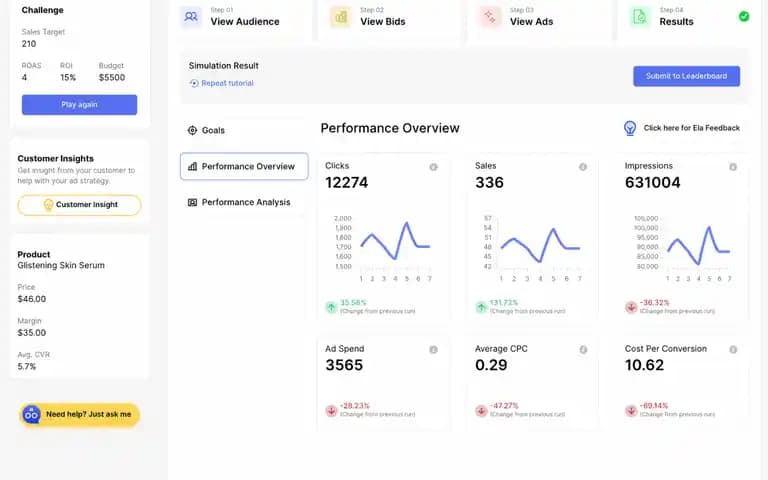Click the green up arrow under Clicks
This screenshot has height=480, width=768.
[332, 307]
